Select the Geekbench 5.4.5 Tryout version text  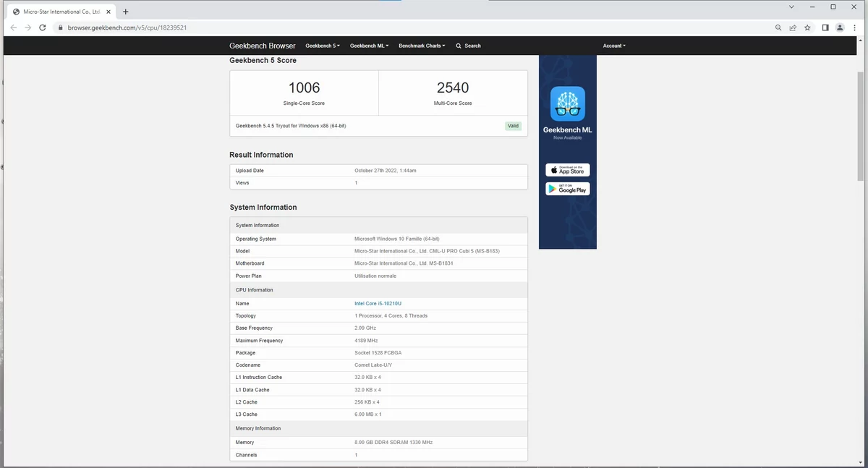tap(291, 126)
